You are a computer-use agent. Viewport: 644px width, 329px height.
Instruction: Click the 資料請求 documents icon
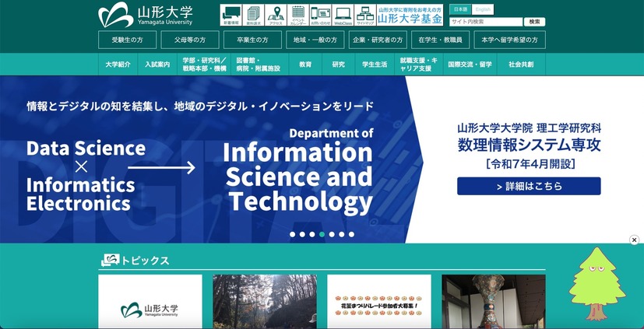(x=253, y=15)
